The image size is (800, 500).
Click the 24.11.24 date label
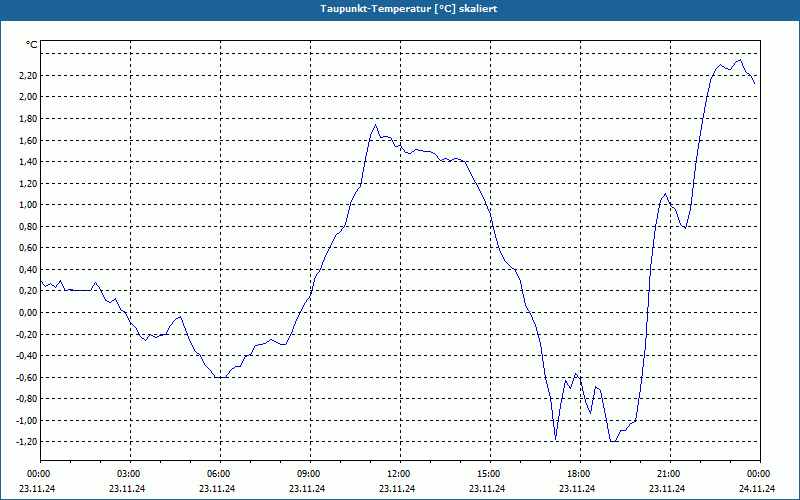tap(757, 488)
